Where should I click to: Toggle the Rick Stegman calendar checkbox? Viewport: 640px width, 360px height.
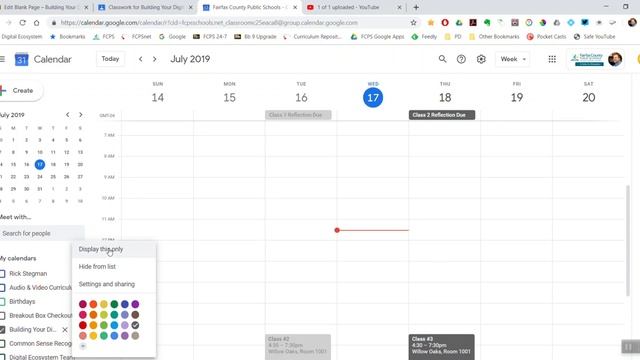pyautogui.click(x=2, y=273)
